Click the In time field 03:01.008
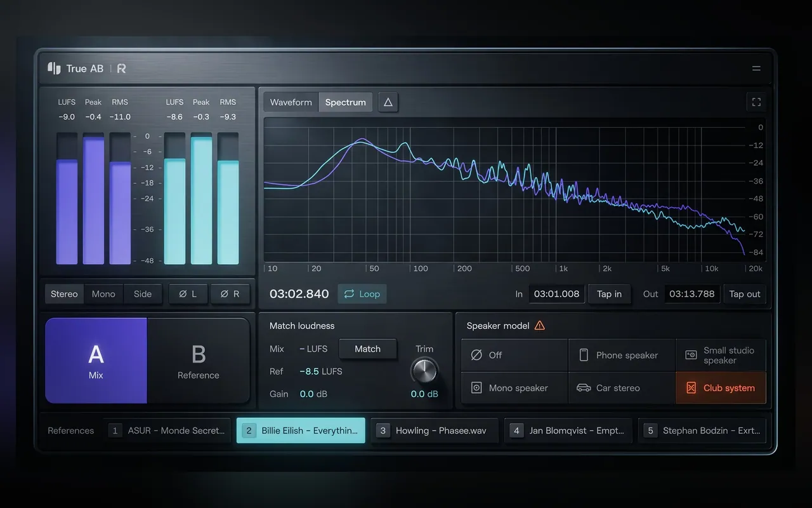The width and height of the screenshot is (812, 508). coord(557,294)
